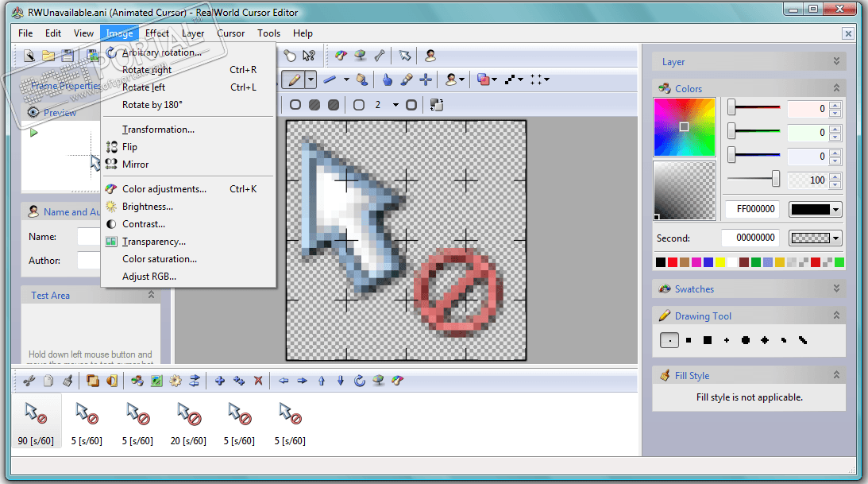The height and width of the screenshot is (484, 868).
Task: Open the outline width dropdown showing 2
Action: point(395,105)
